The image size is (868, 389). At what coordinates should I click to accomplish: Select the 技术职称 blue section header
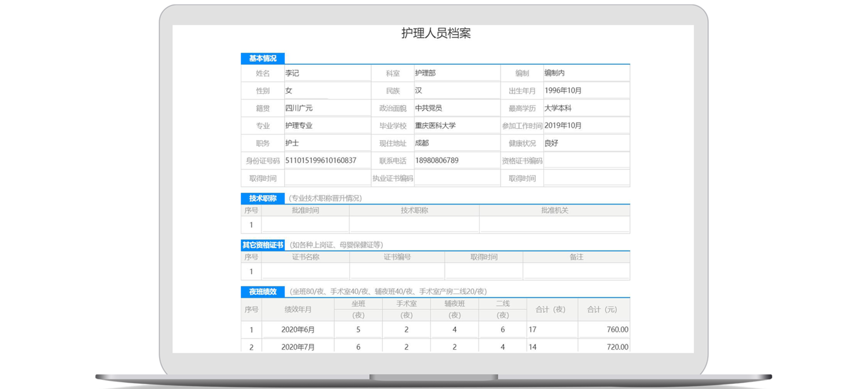pyautogui.click(x=263, y=198)
